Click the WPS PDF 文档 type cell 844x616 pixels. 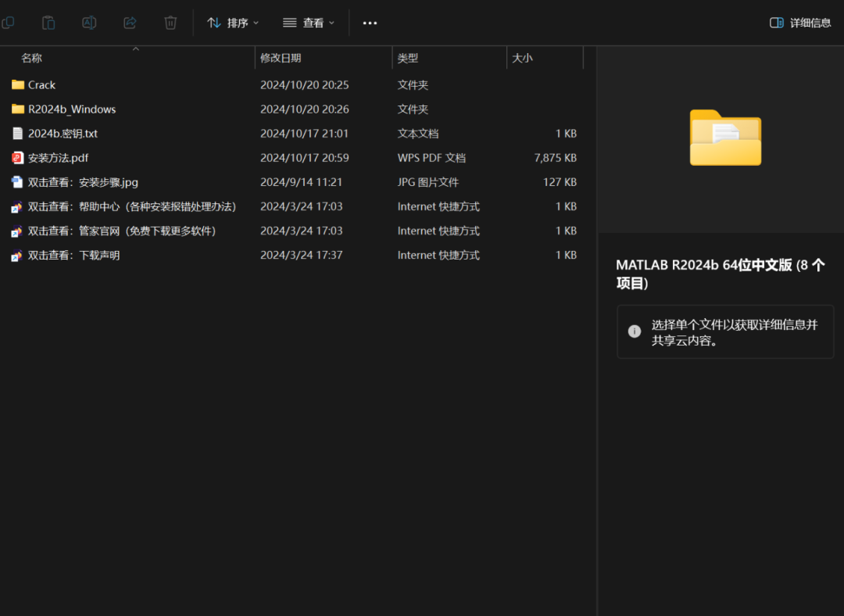click(x=431, y=158)
